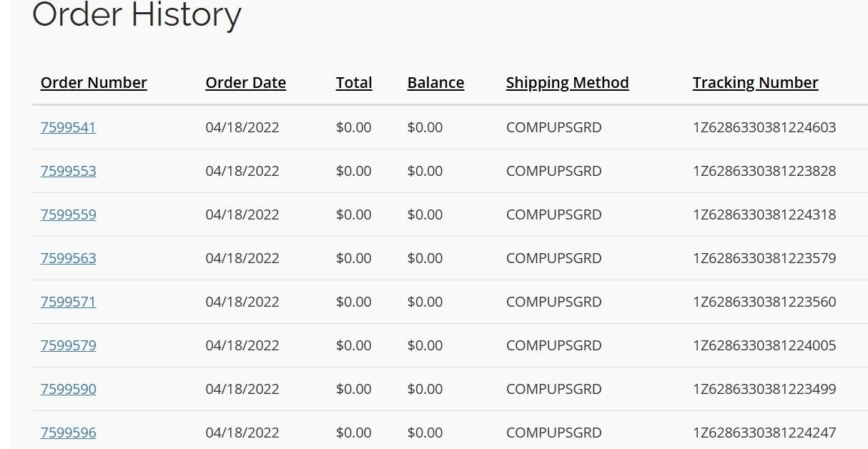Open order number 7599590 link

click(68, 389)
